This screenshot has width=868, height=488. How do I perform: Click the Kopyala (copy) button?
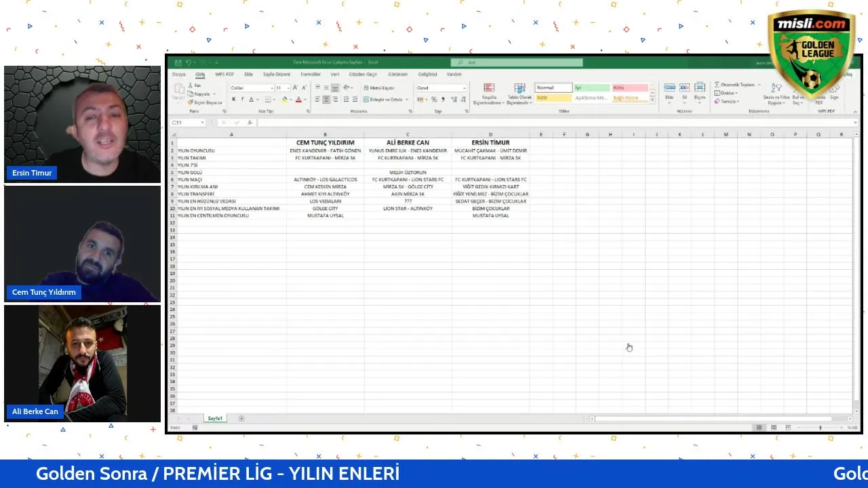(199, 94)
